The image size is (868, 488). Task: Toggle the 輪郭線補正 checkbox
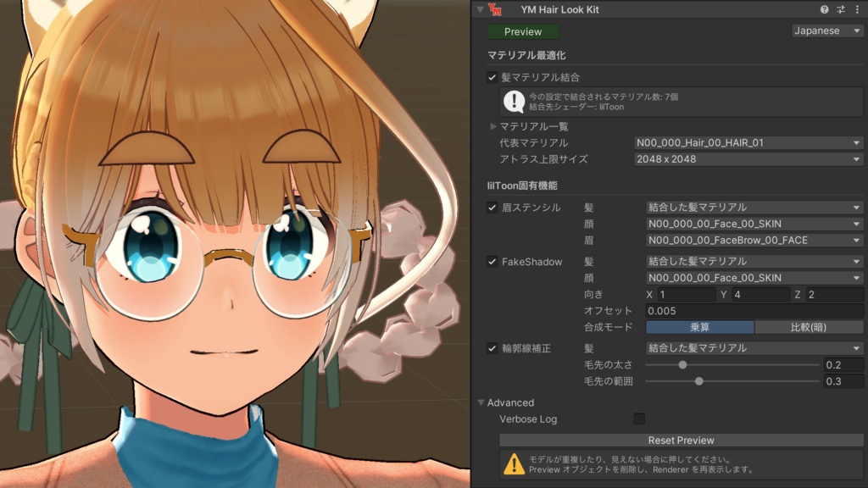tap(492, 348)
